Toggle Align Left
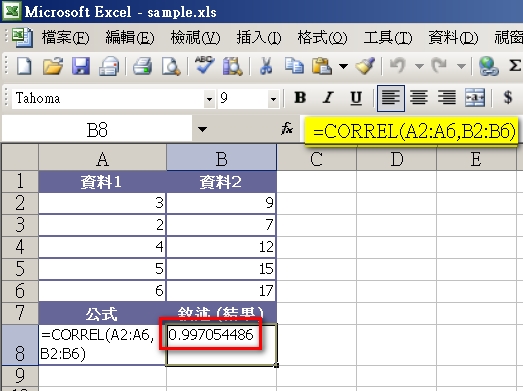This screenshot has height=391, width=523. click(x=391, y=98)
